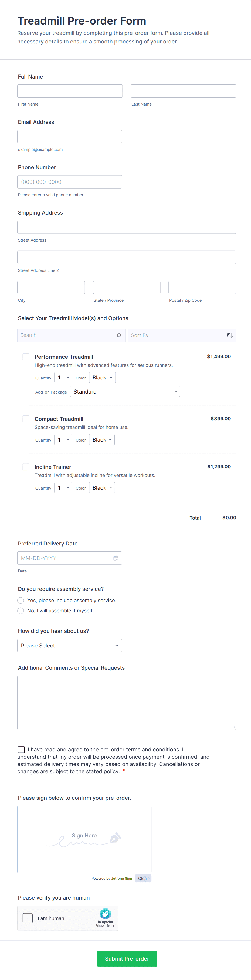
Task: Check the I am human box
Action: tap(28, 918)
